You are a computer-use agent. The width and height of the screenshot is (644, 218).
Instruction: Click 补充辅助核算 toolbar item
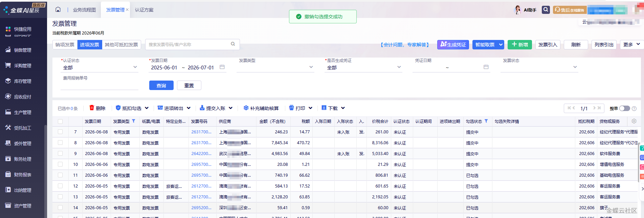(261, 108)
